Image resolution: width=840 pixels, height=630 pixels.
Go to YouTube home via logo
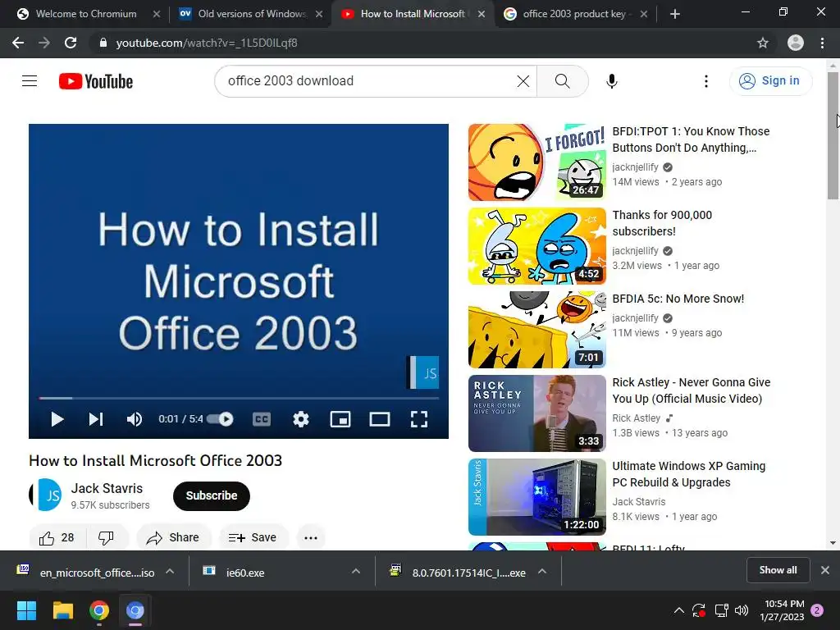pyautogui.click(x=96, y=81)
